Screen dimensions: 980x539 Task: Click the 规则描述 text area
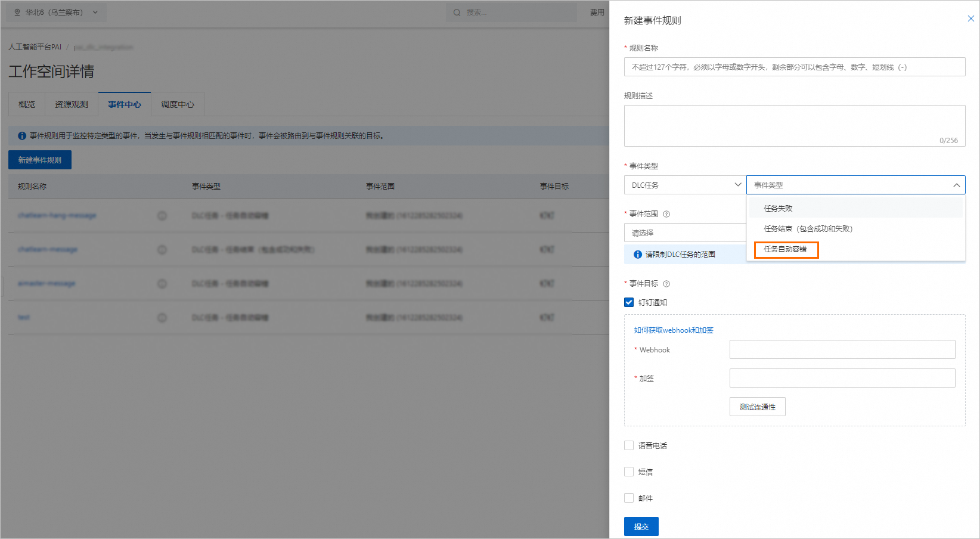click(795, 126)
